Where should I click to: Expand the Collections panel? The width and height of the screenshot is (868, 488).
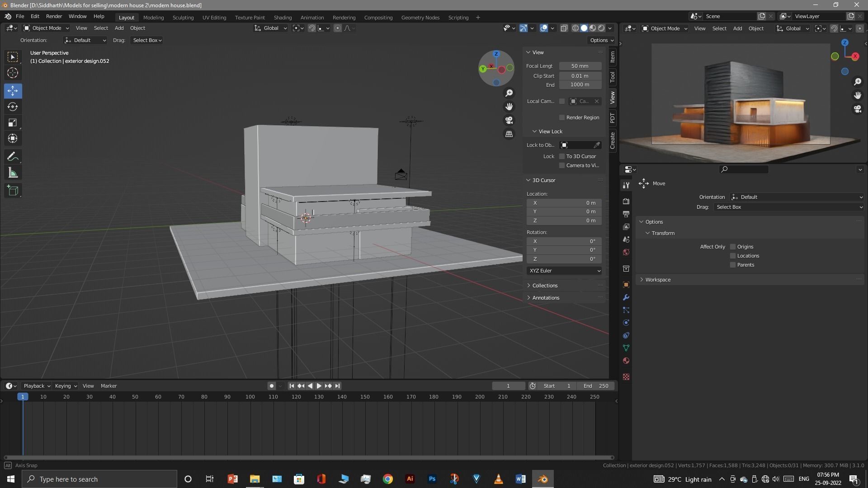click(x=545, y=286)
